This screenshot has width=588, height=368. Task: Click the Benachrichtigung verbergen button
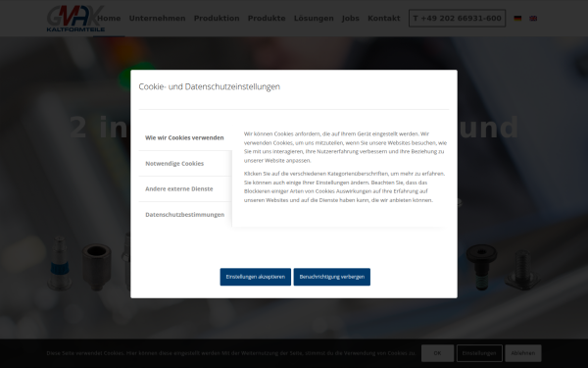pos(332,277)
